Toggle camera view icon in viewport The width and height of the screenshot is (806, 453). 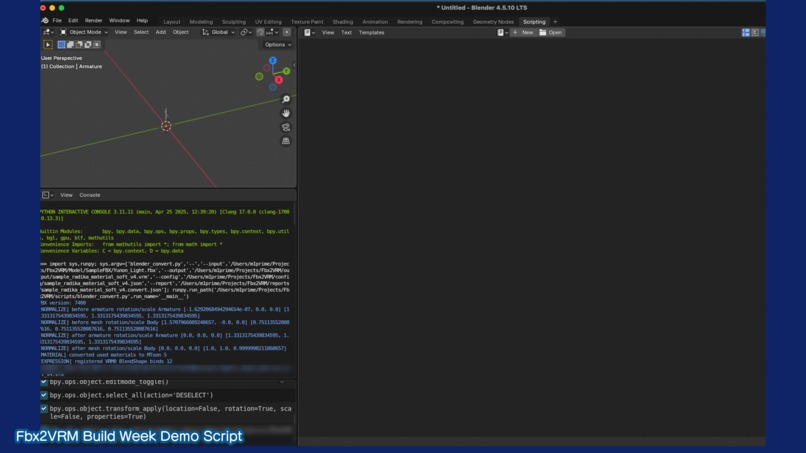tap(286, 127)
